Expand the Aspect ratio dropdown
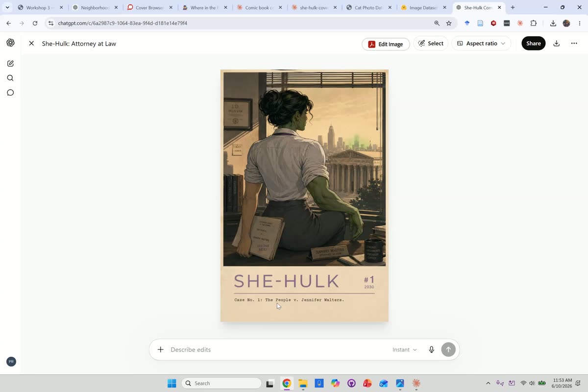588x392 pixels. coord(481,44)
